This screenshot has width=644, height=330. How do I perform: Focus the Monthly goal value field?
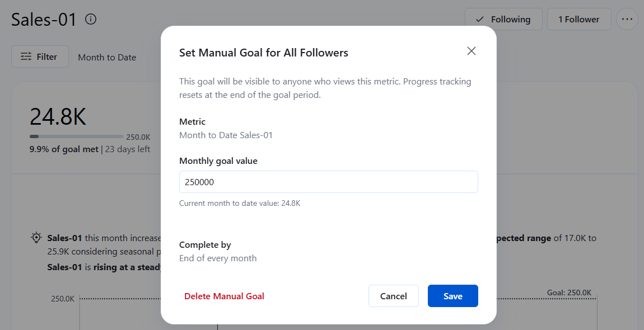pos(329,182)
